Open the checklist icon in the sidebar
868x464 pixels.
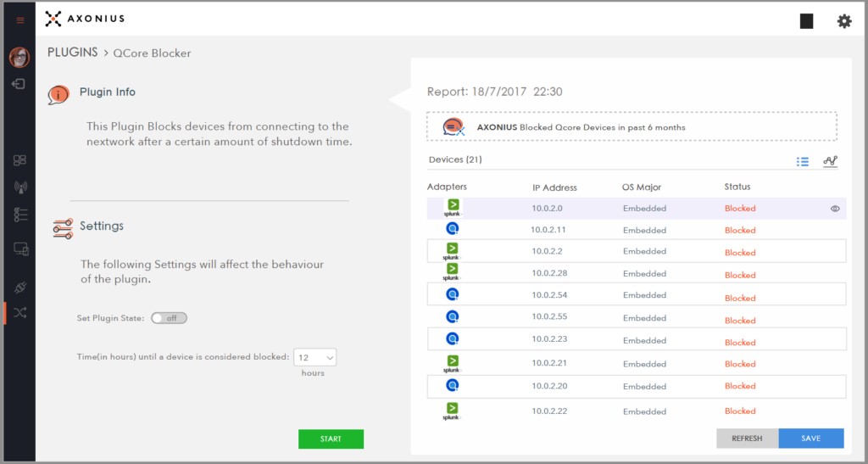[x=20, y=215]
